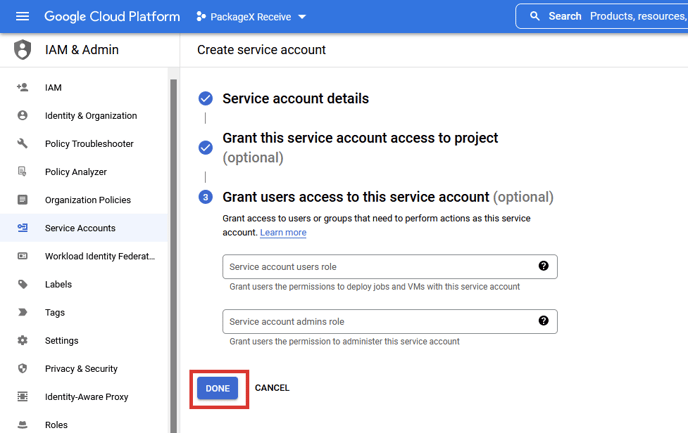Click help icon for service account users role

(x=543, y=266)
